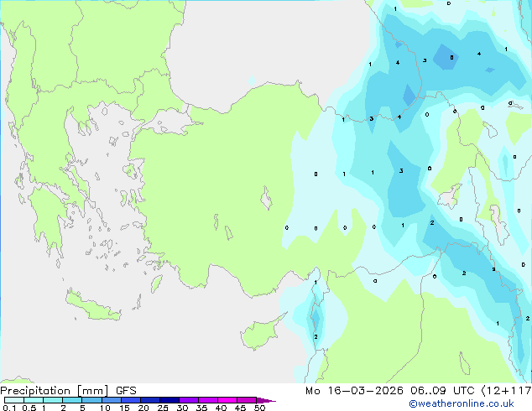Click the 'Precipitation [mm]' title text
This screenshot has height=411, width=532.
point(55,391)
